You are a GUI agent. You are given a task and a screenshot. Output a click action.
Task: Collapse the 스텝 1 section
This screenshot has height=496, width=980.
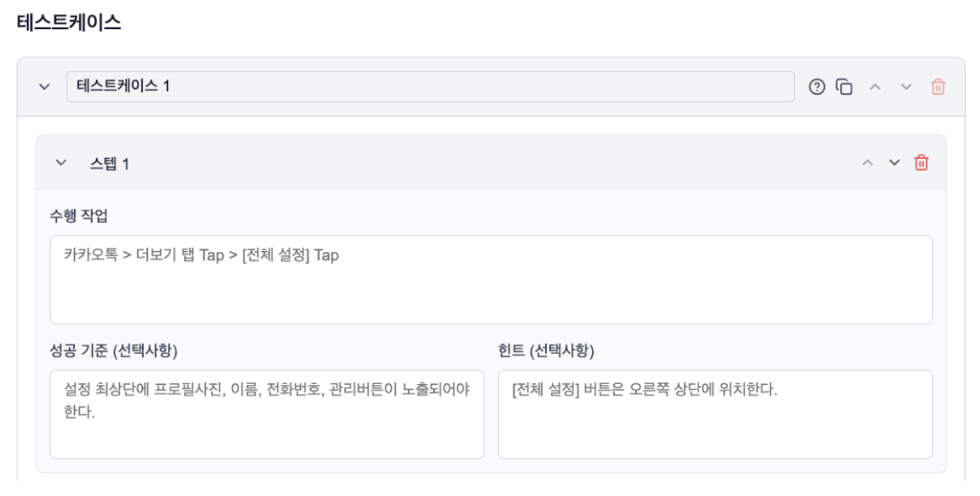pyautogui.click(x=61, y=162)
